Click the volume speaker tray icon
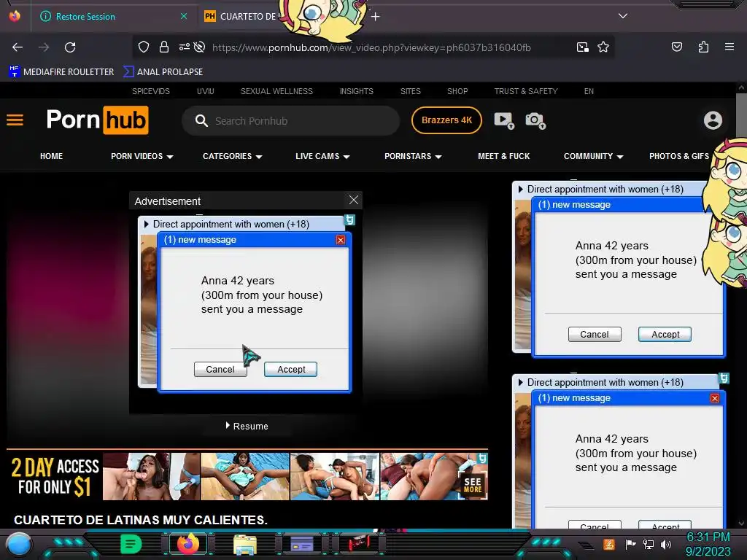This screenshot has width=747, height=560. click(666, 544)
